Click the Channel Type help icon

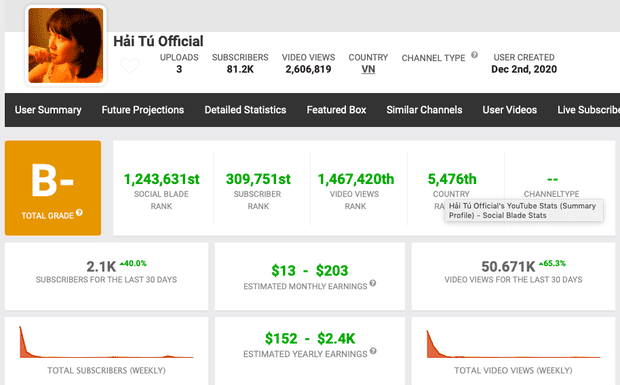tap(474, 55)
